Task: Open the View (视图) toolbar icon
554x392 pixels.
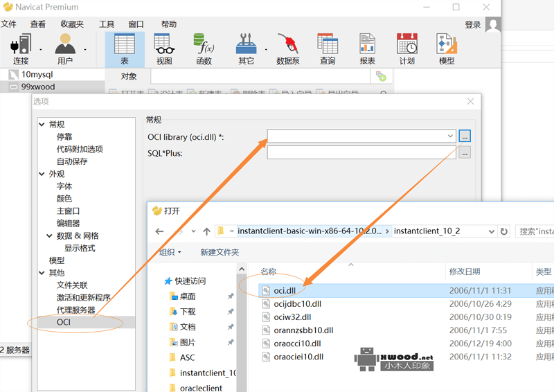Action: 164,49
